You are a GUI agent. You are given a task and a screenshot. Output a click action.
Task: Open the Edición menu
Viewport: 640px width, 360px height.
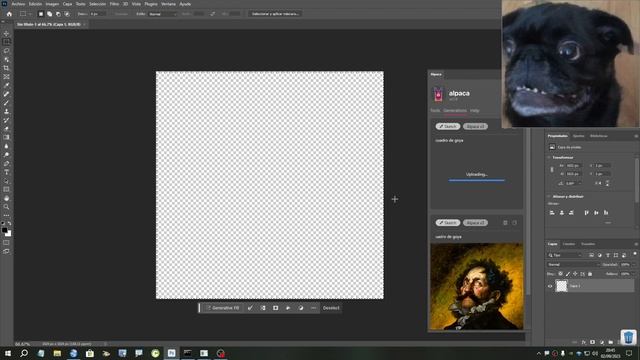click(x=35, y=4)
